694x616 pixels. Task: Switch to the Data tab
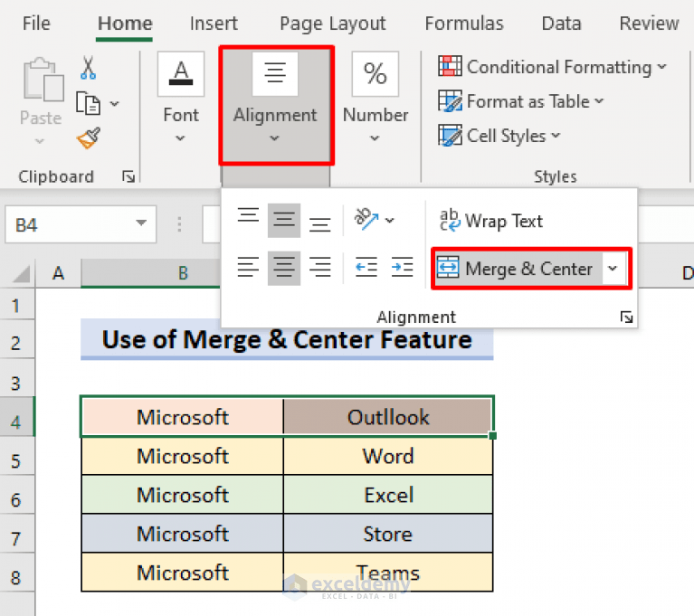pyautogui.click(x=561, y=24)
